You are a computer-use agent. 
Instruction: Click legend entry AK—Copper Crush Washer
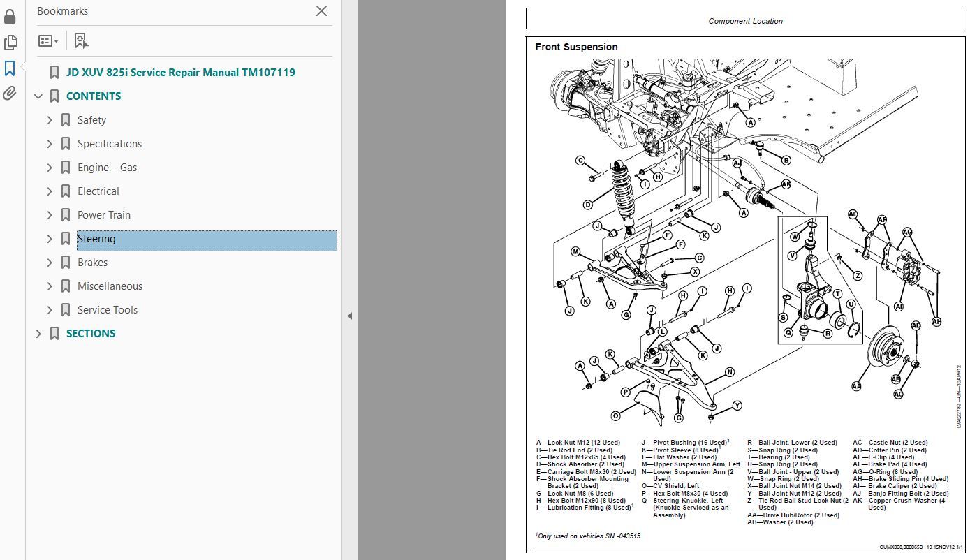pos(898,504)
